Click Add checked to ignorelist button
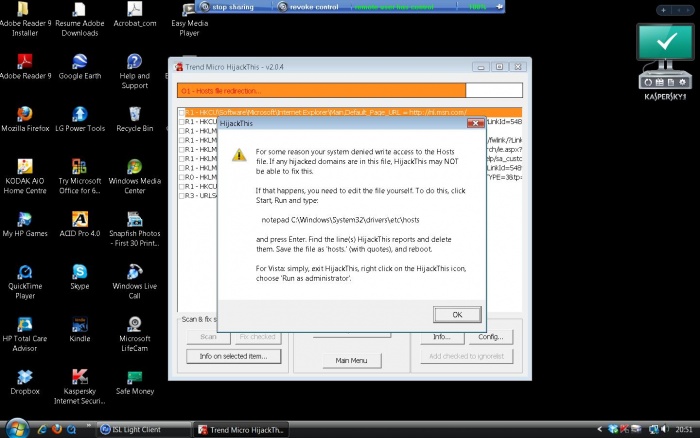The height and width of the screenshot is (438, 700). [467, 356]
